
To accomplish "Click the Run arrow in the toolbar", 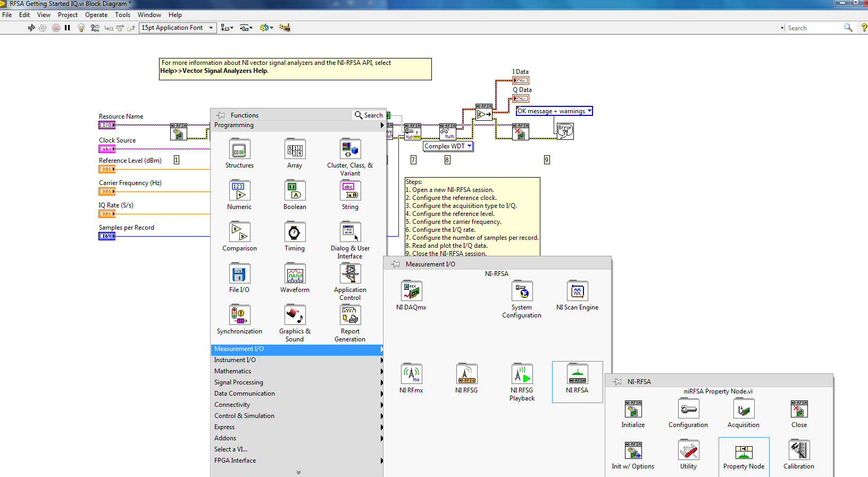I will pos(31,28).
